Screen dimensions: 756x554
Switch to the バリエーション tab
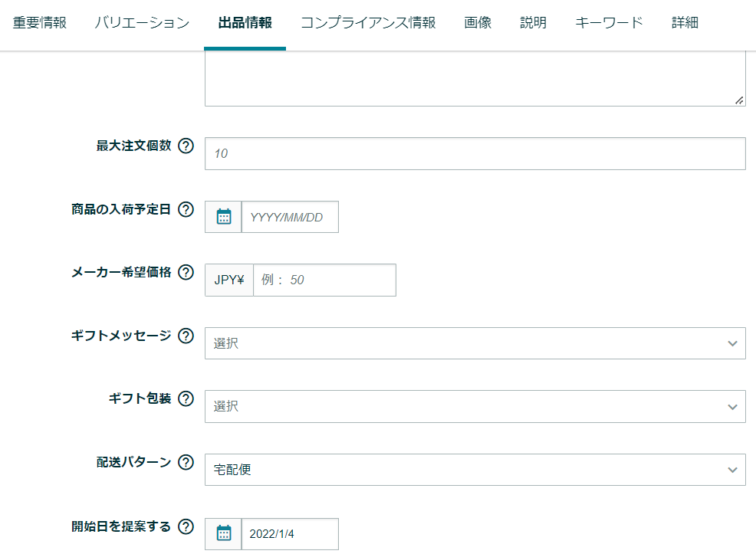pos(143,23)
